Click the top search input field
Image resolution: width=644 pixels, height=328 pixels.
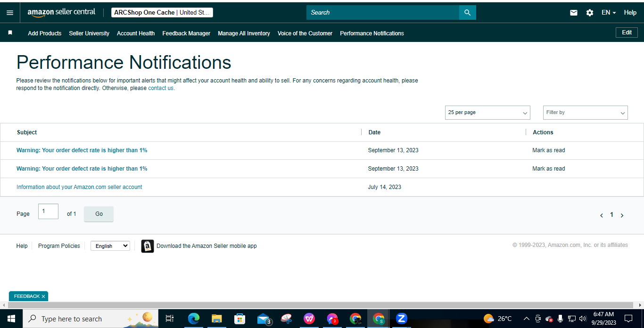[383, 13]
